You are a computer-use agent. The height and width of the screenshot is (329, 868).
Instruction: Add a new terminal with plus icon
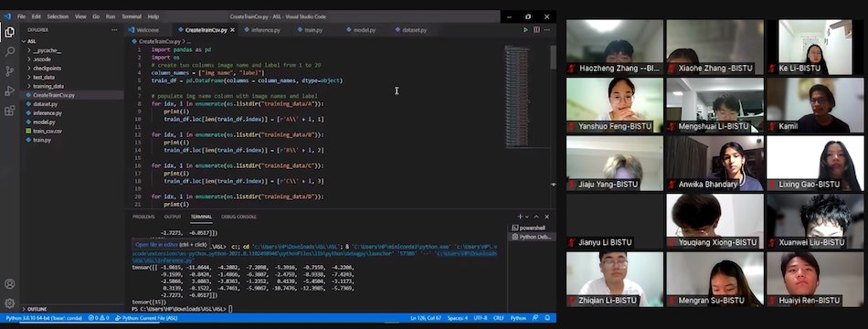click(x=520, y=217)
